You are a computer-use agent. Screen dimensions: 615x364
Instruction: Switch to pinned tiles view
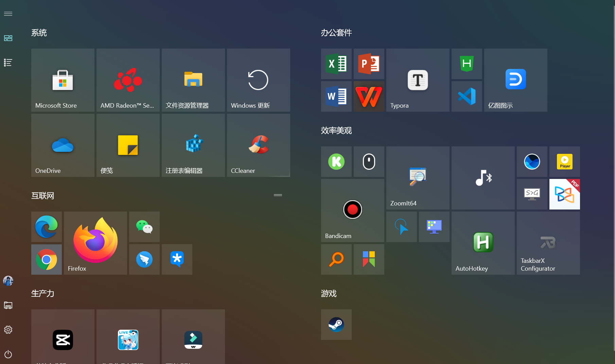point(8,38)
